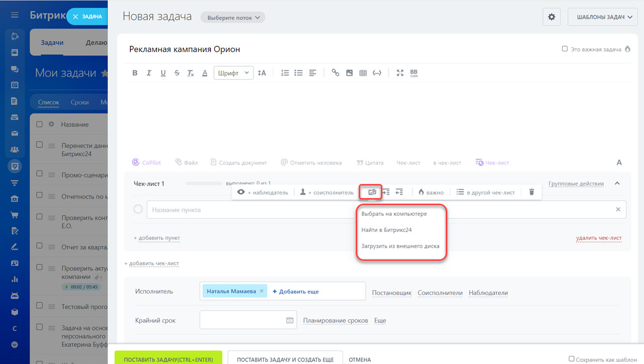Toggle italic text formatting

[149, 73]
